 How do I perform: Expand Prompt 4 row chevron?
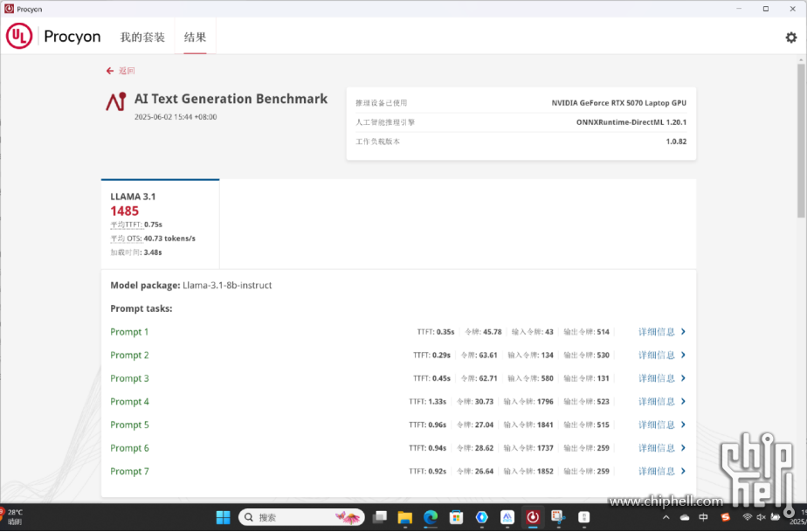tap(683, 401)
